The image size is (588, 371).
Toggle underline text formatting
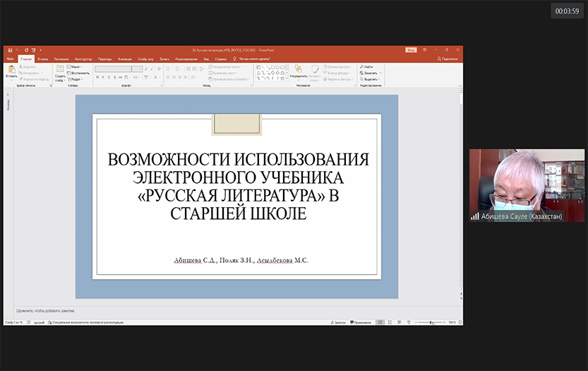click(x=109, y=77)
